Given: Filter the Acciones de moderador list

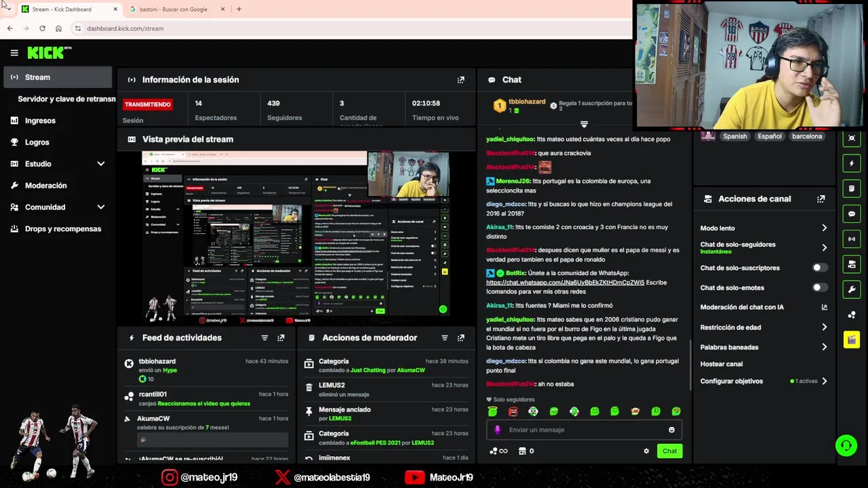Looking at the screenshot, I should (445, 338).
